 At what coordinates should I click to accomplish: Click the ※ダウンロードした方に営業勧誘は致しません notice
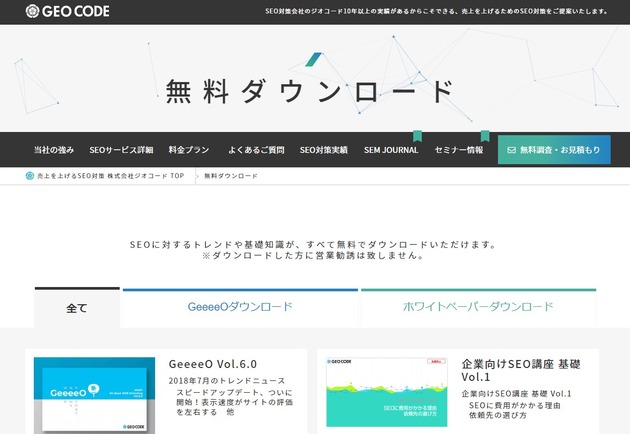313,256
